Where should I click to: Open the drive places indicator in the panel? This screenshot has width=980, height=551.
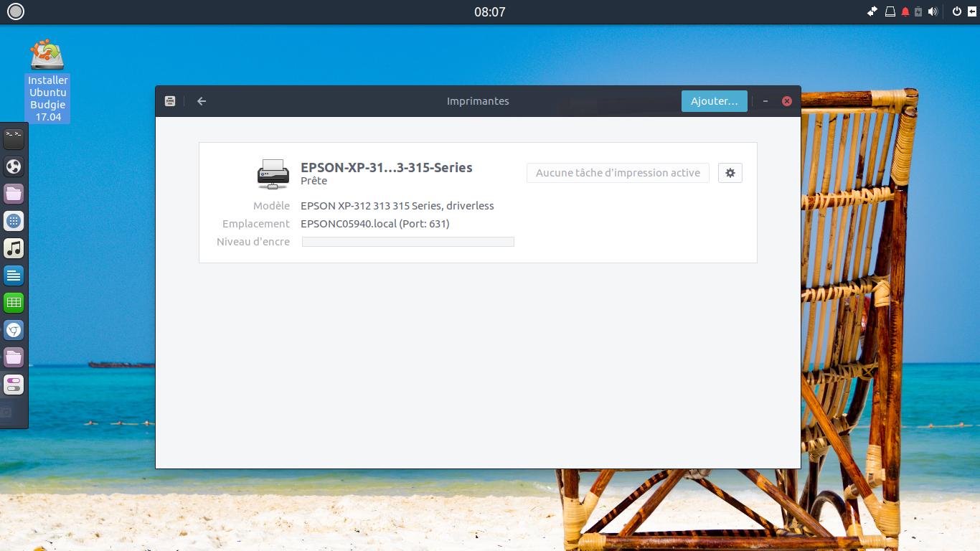[x=890, y=11]
